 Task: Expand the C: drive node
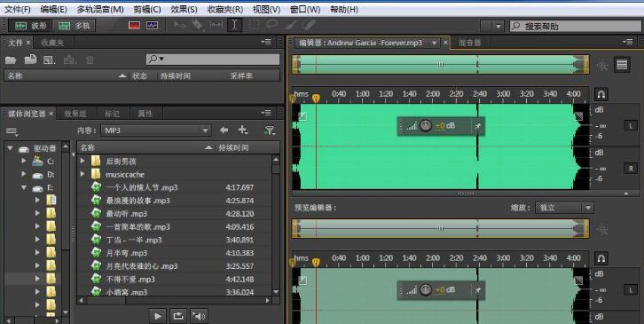pyautogui.click(x=24, y=162)
